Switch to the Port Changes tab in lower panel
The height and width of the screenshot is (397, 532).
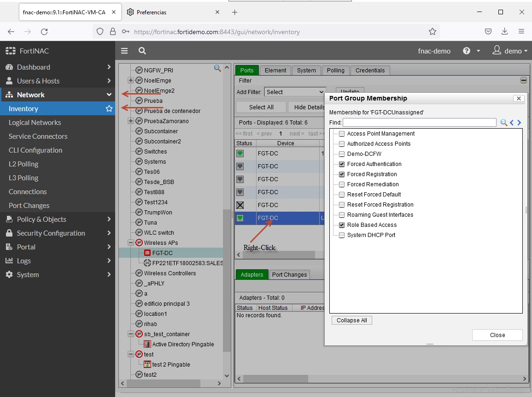289,274
